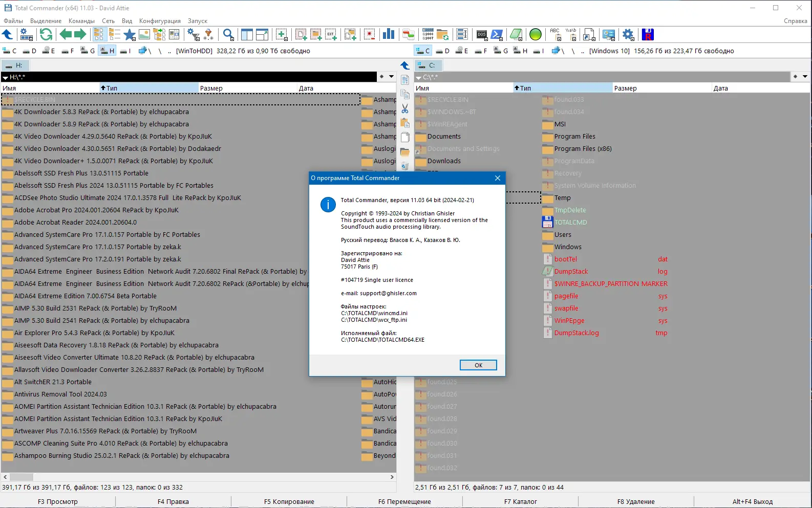Viewport: 812px width, 508px height.
Task: Click the red R floppy disk icon
Action: click(x=648, y=35)
